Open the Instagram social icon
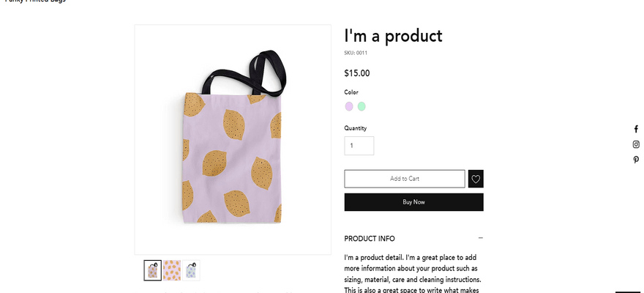The image size is (644, 293). point(636,144)
